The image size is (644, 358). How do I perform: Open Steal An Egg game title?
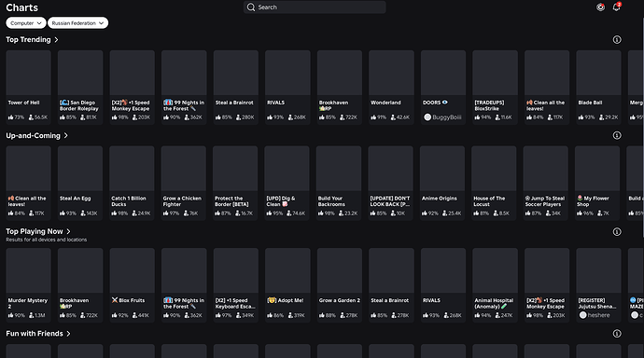point(76,198)
